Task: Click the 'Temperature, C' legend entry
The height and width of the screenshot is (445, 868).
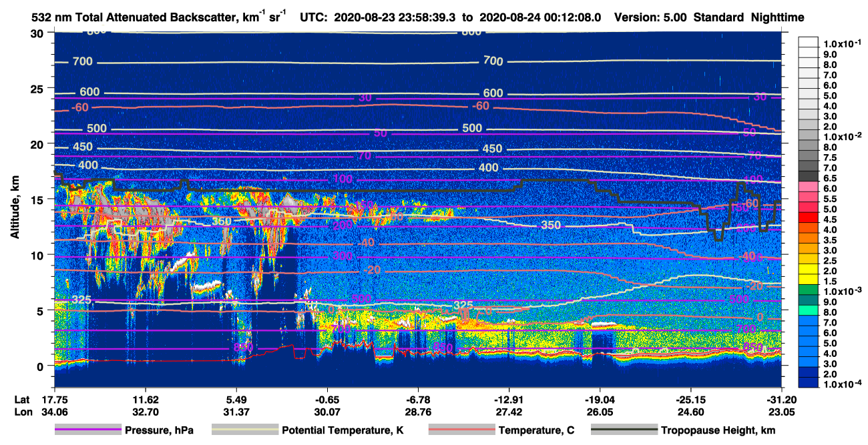Action: (x=501, y=430)
